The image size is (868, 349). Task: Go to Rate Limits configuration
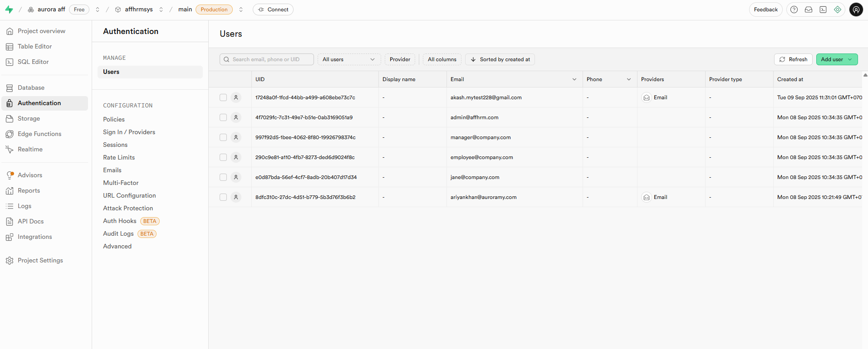pos(119,157)
